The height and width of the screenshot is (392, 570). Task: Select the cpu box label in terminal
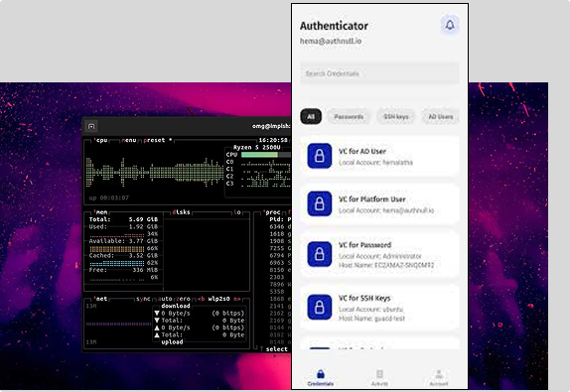tap(101, 140)
